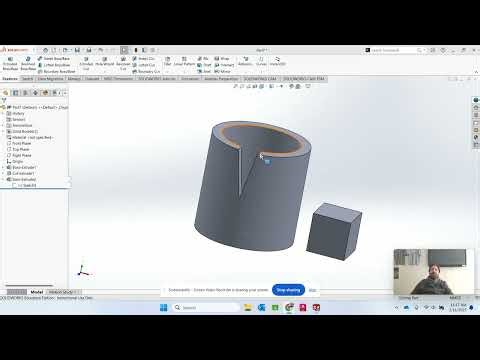Select Swept Boss/Base command
The width and height of the screenshot is (480, 360).
(x=54, y=58)
